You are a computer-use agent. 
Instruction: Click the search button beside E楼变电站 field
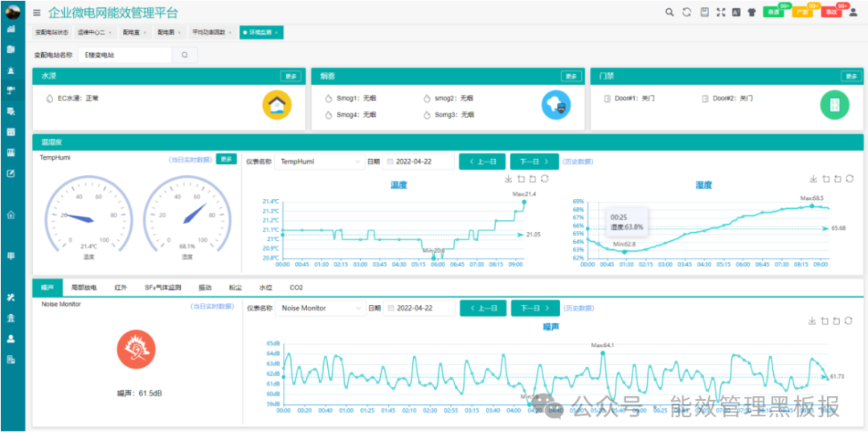click(185, 55)
